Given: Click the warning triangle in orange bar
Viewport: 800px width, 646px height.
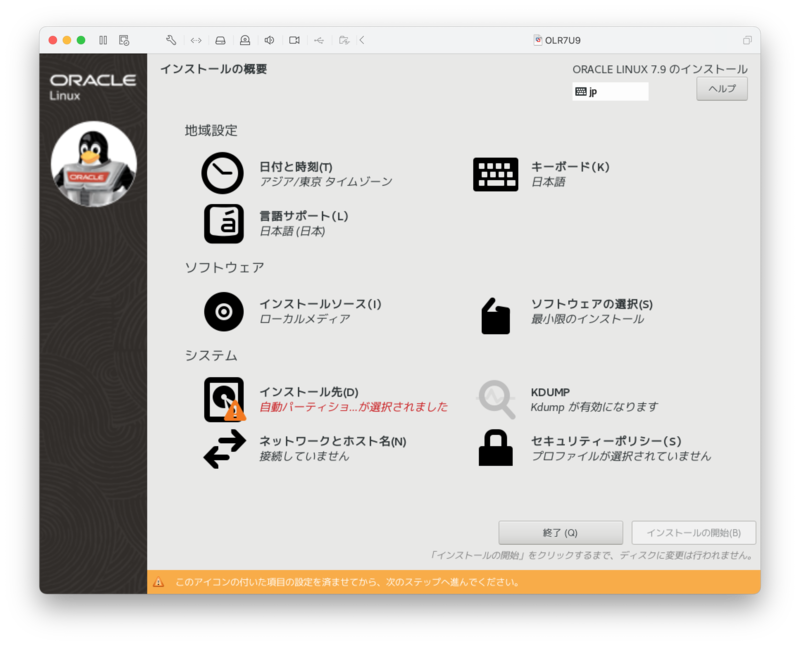Looking at the screenshot, I should [x=159, y=582].
